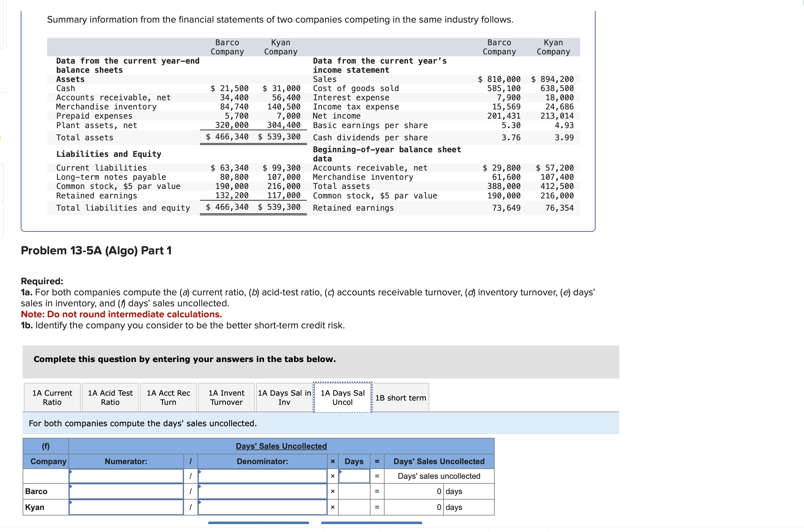Select the 1A Days Sal Uncol tab
804x532 pixels.
tap(342, 397)
